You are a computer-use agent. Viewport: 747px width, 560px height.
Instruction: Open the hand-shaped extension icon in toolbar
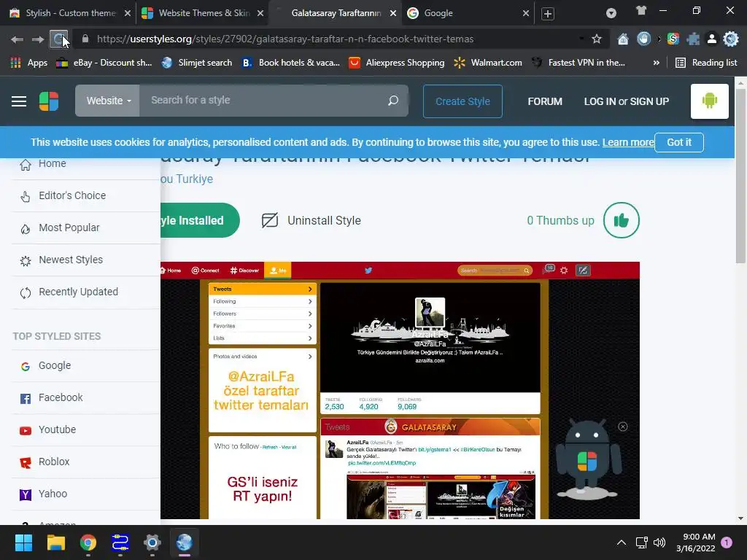point(643,39)
